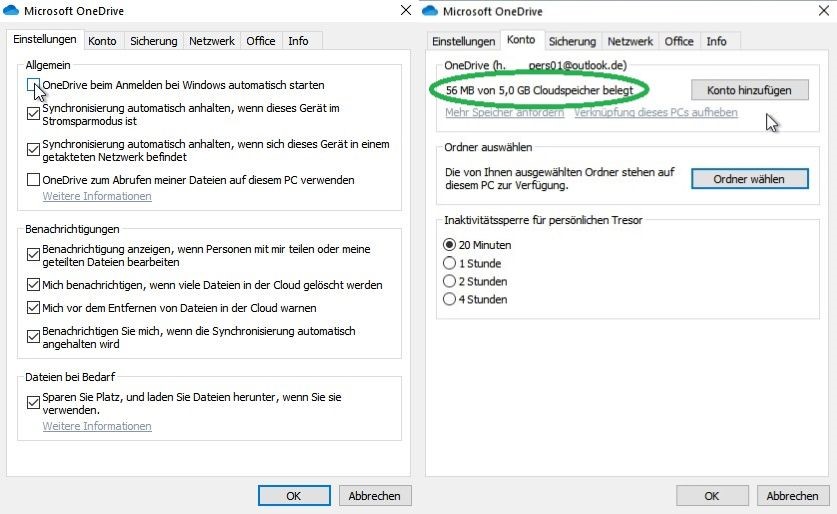Screen dimensions: 837x514
Task: Open Einstellungen tab in left window
Action: tap(45, 39)
